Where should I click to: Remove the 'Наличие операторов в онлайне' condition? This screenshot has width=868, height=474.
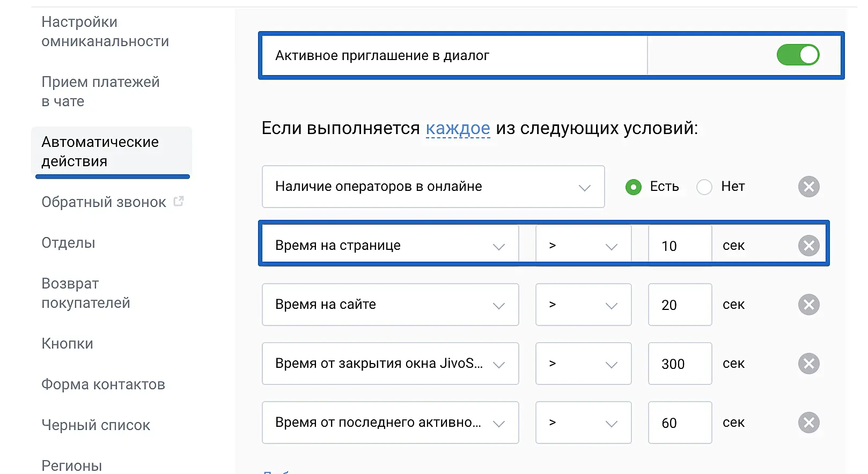click(x=808, y=187)
